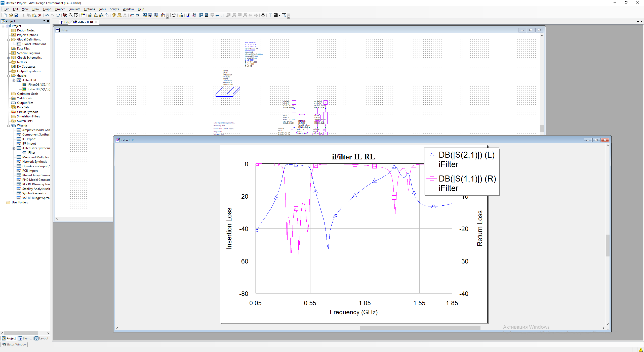644x352 pixels.
Task: Click the red Delete X icon
Action: [x=40, y=15]
